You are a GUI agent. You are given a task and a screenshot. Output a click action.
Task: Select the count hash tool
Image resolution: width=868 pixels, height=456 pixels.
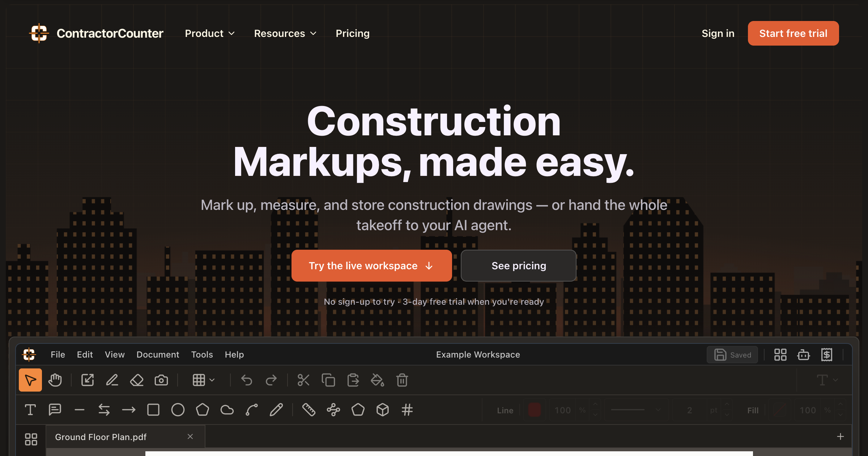(x=407, y=410)
